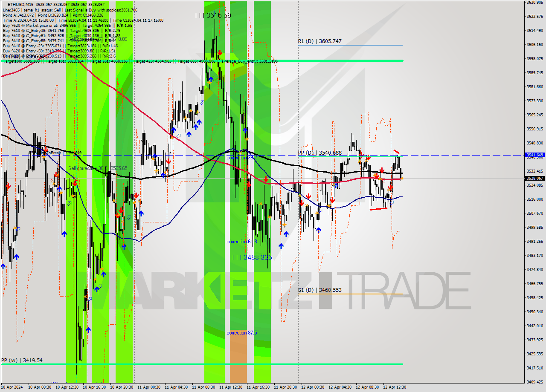Viewport: 546px width, 392px height.
Task: Click '11 Apr 00:30' on the time axis
Action: coord(149,387)
